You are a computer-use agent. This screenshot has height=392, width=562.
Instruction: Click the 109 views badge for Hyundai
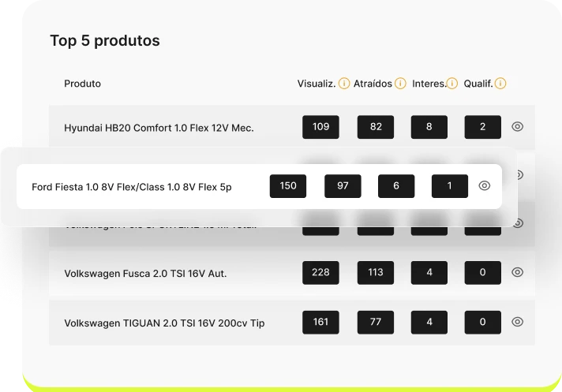tap(320, 127)
